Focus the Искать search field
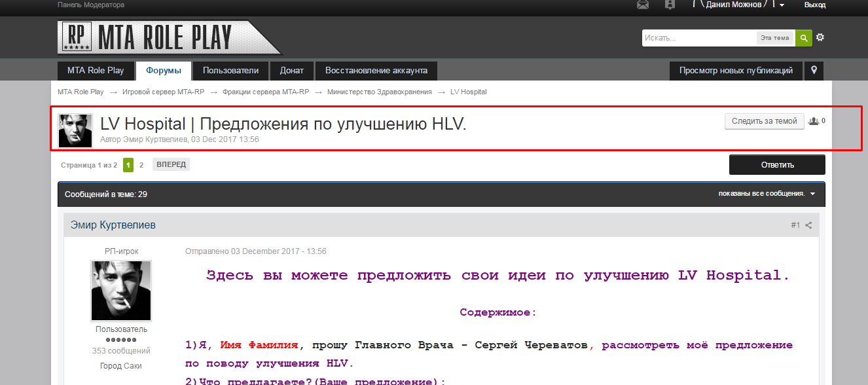Image resolution: width=868 pixels, height=385 pixels. (698, 38)
